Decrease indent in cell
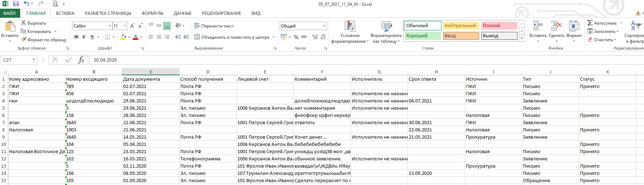The height and width of the screenshot is (185, 644). (178, 37)
